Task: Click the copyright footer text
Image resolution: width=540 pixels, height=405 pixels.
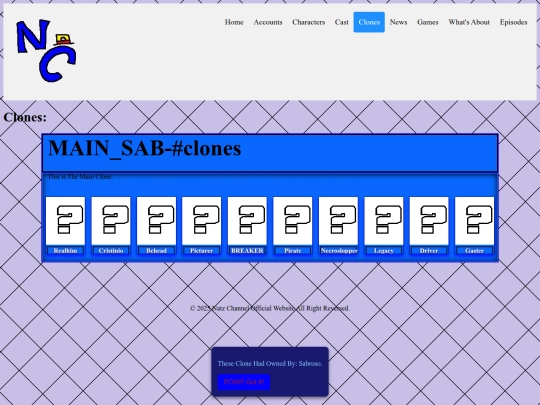Action: (270, 308)
